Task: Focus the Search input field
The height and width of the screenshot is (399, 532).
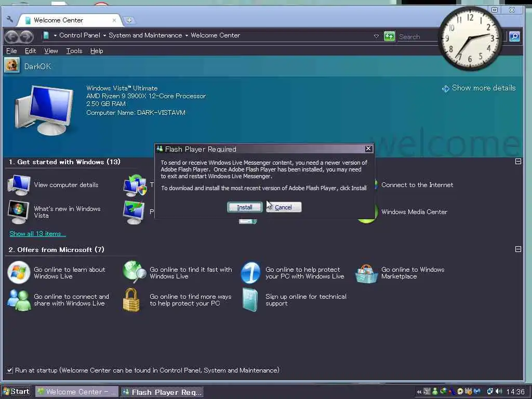Action: coord(418,37)
